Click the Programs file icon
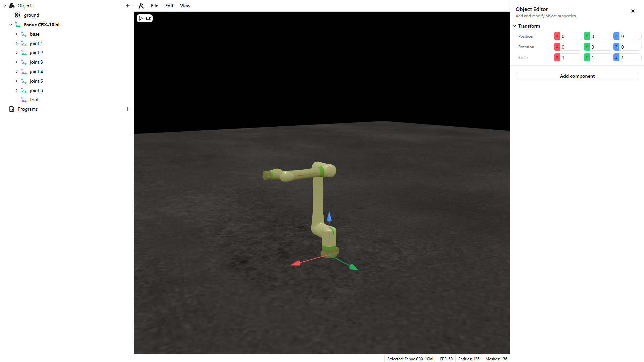644x362 pixels. (12, 109)
